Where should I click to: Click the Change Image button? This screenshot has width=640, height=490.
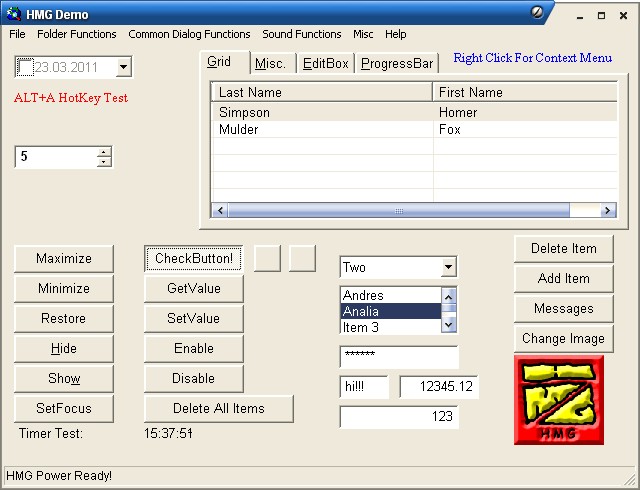[563, 338]
